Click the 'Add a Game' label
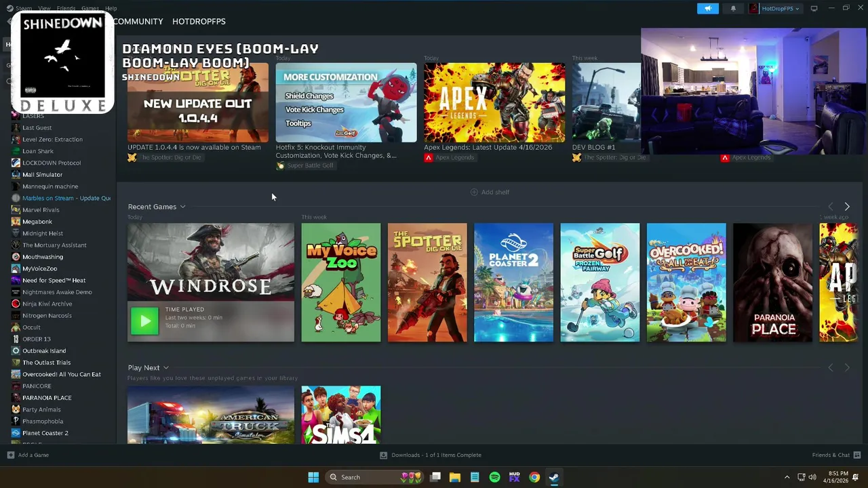This screenshot has width=868, height=488. (x=33, y=455)
